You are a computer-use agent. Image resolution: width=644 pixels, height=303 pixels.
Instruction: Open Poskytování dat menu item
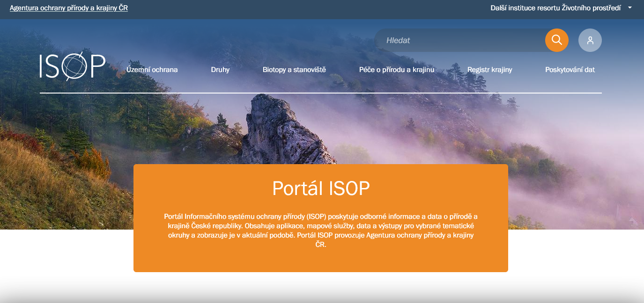tap(570, 70)
